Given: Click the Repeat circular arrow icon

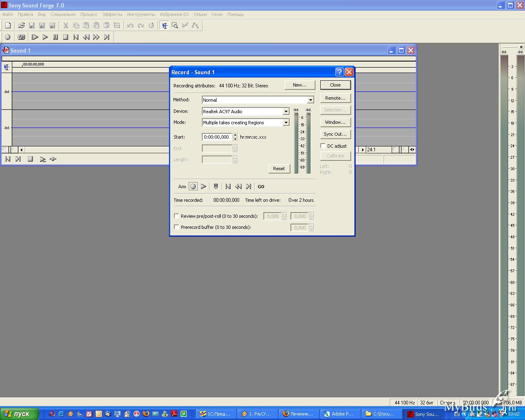Looking at the screenshot, I should pyautogui.click(x=151, y=25).
